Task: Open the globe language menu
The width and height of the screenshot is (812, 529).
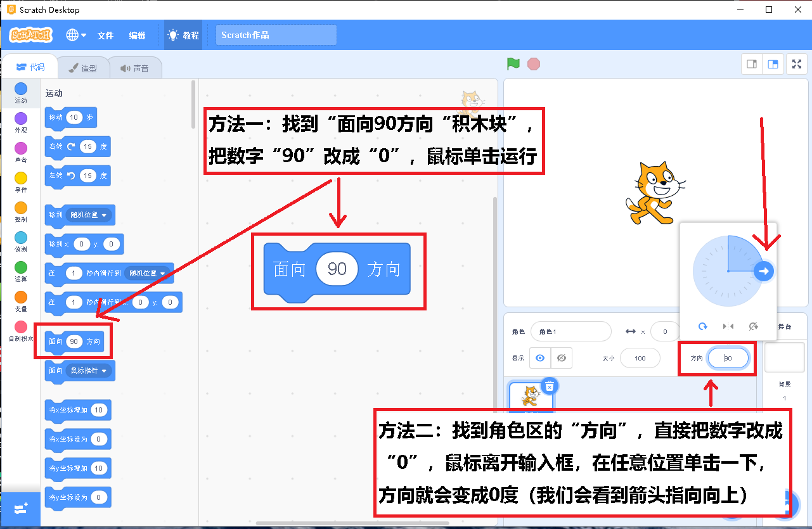Action: pos(76,35)
